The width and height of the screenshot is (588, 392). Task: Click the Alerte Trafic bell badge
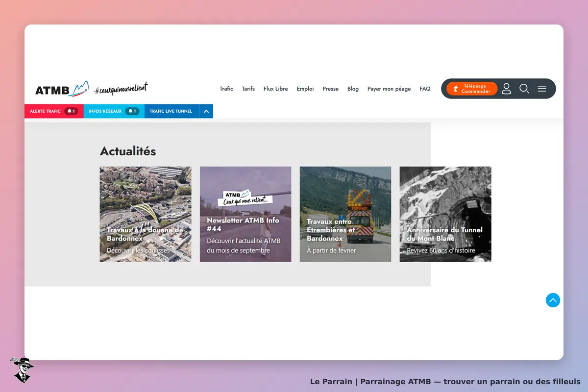(x=71, y=111)
